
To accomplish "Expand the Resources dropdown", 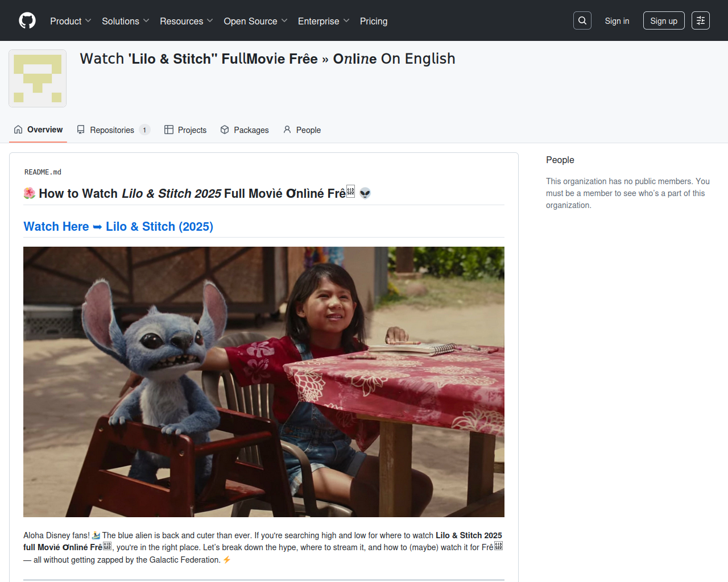I will (x=187, y=21).
